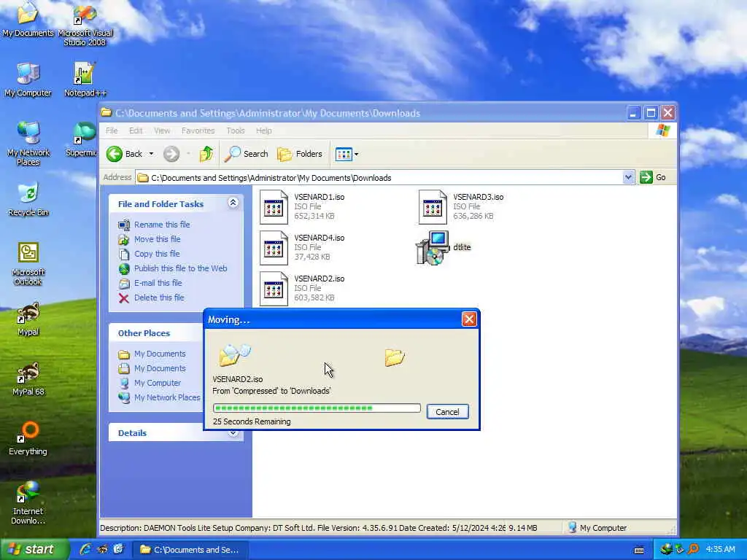Launch MyPal 68 browser shortcut
The width and height of the screenshot is (747, 560).
(x=28, y=378)
